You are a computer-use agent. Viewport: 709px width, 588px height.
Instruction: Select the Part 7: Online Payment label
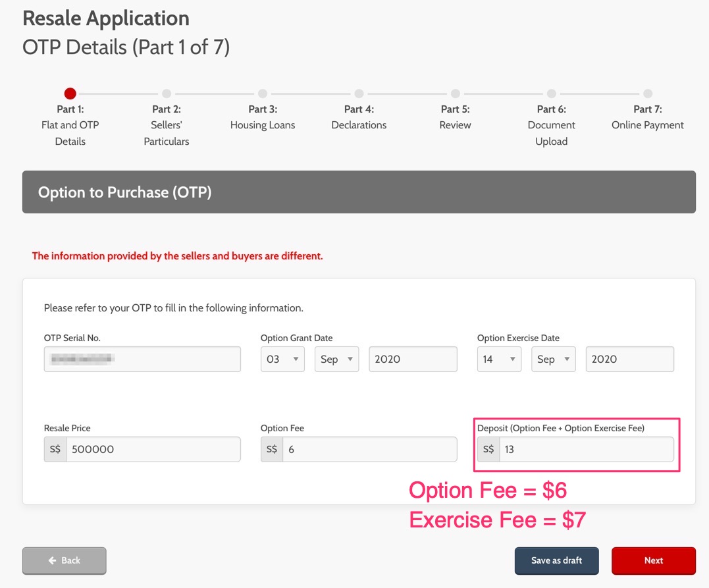tap(648, 117)
